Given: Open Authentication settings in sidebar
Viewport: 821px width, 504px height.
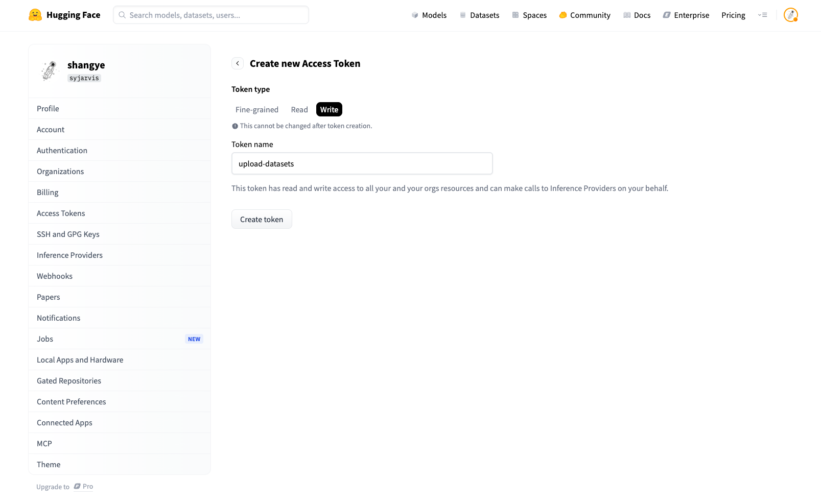Looking at the screenshot, I should pyautogui.click(x=120, y=151).
